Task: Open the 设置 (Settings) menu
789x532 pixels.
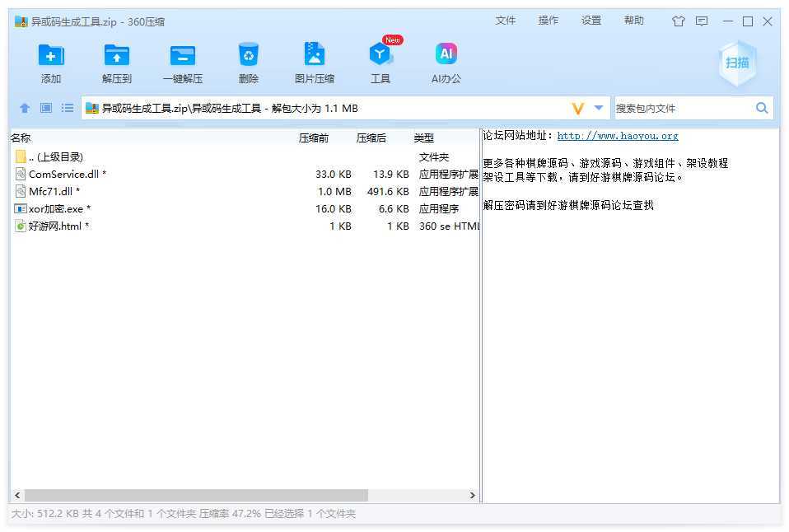Action: click(591, 21)
